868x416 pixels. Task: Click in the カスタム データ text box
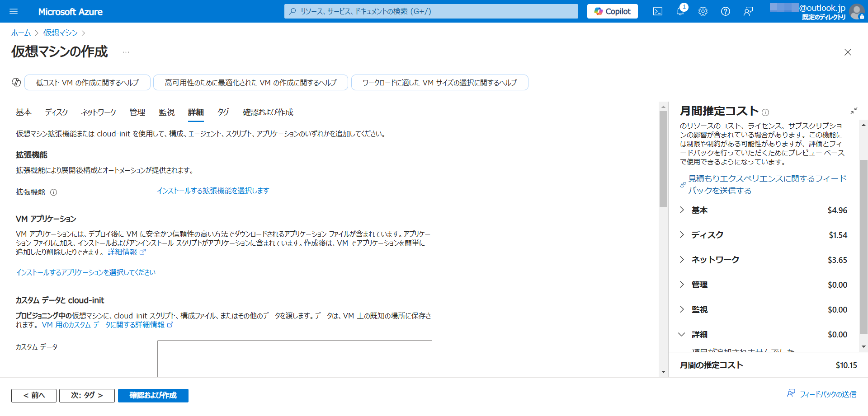point(294,358)
